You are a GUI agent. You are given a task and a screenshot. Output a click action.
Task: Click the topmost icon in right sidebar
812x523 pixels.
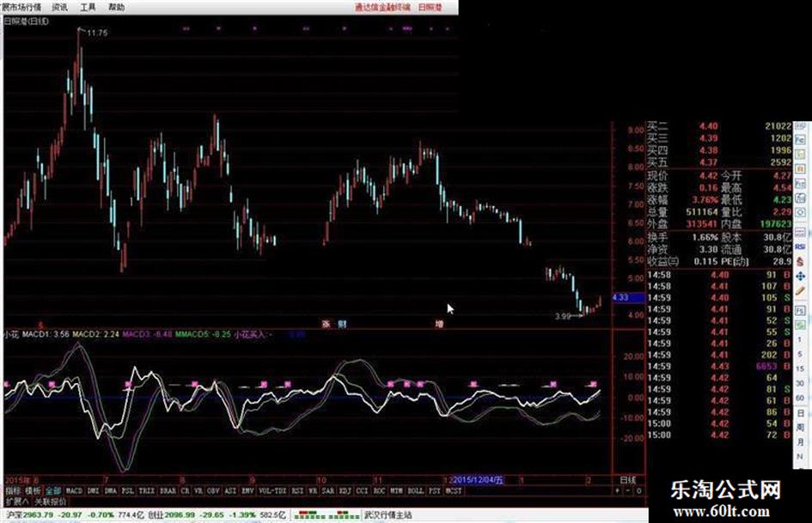pyautogui.click(x=801, y=125)
